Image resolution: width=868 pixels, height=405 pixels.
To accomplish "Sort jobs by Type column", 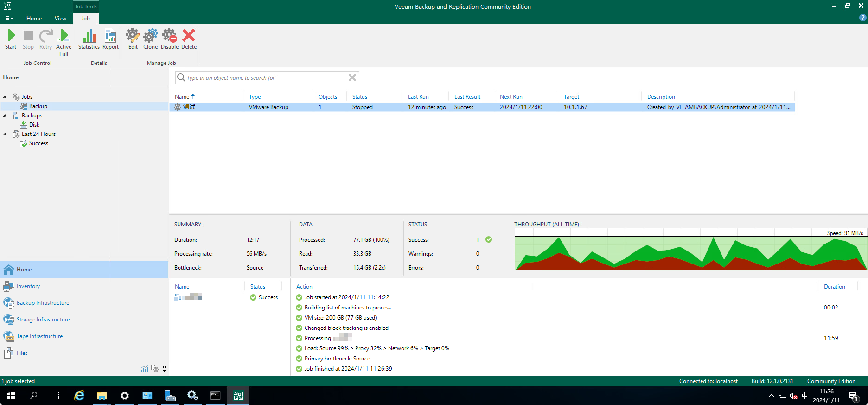I will tap(255, 97).
